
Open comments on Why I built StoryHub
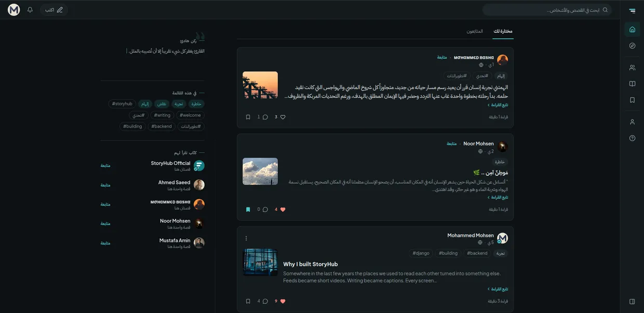(265, 301)
